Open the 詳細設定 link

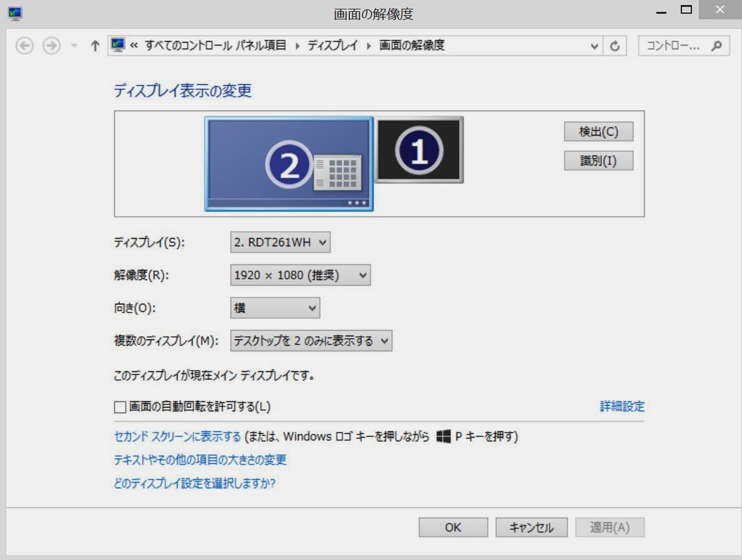point(622,406)
